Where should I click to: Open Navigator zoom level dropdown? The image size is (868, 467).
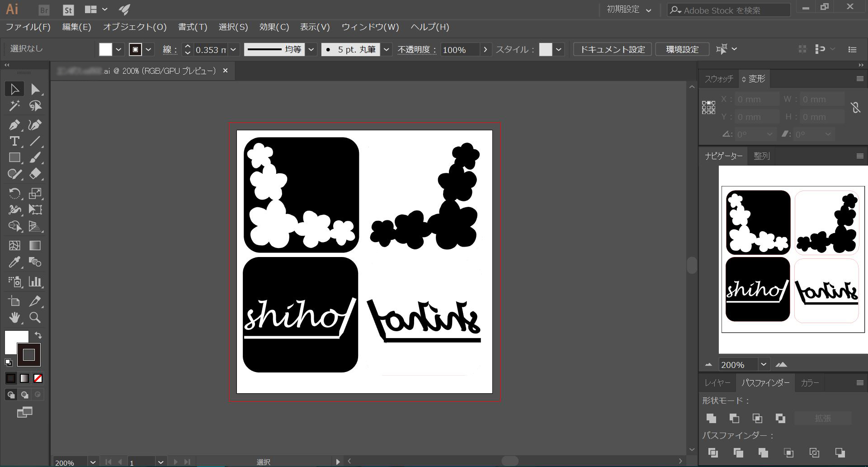click(x=764, y=364)
